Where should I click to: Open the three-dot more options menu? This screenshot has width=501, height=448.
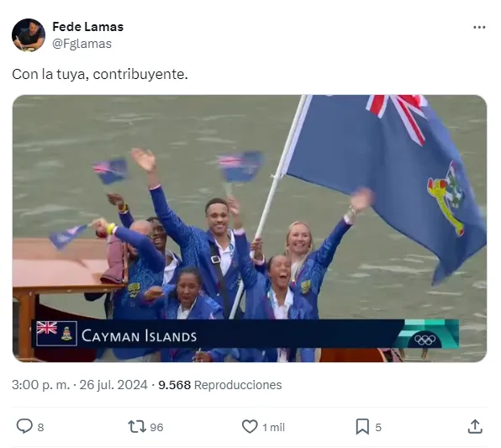tap(479, 28)
